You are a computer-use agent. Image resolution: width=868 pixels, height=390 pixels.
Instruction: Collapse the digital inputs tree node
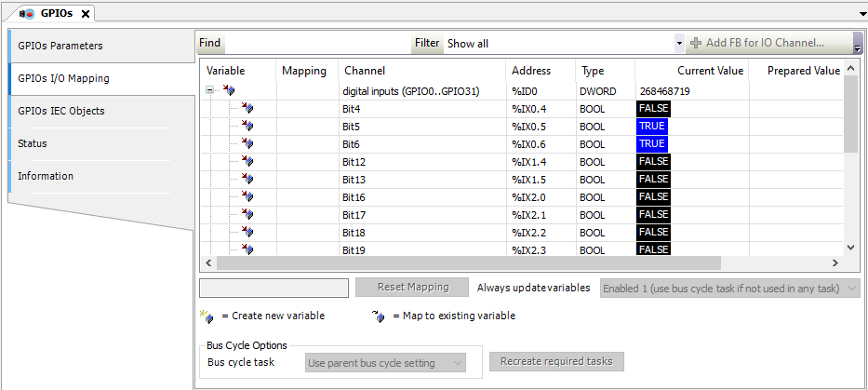coord(210,91)
